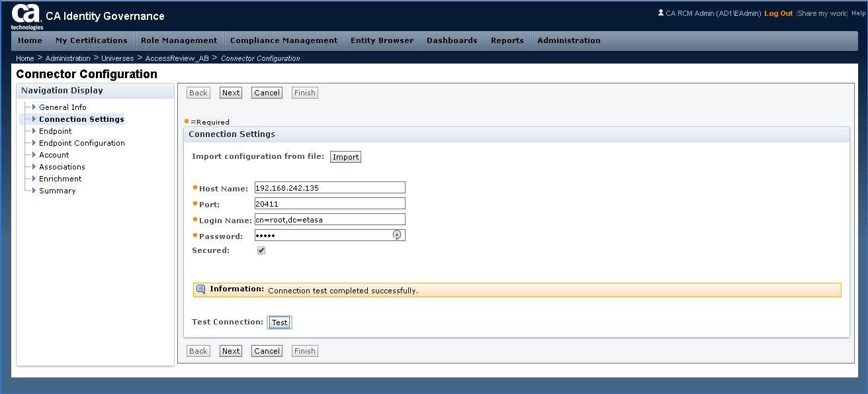The height and width of the screenshot is (394, 868).
Task: Click the 'CA RCM Admin (AD1\EAdmin)' user name
Action: [x=713, y=13]
